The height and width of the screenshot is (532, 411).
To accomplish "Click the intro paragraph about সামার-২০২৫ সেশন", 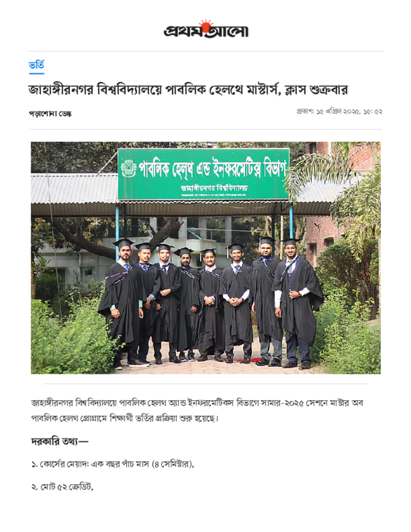I will click(x=197, y=410).
